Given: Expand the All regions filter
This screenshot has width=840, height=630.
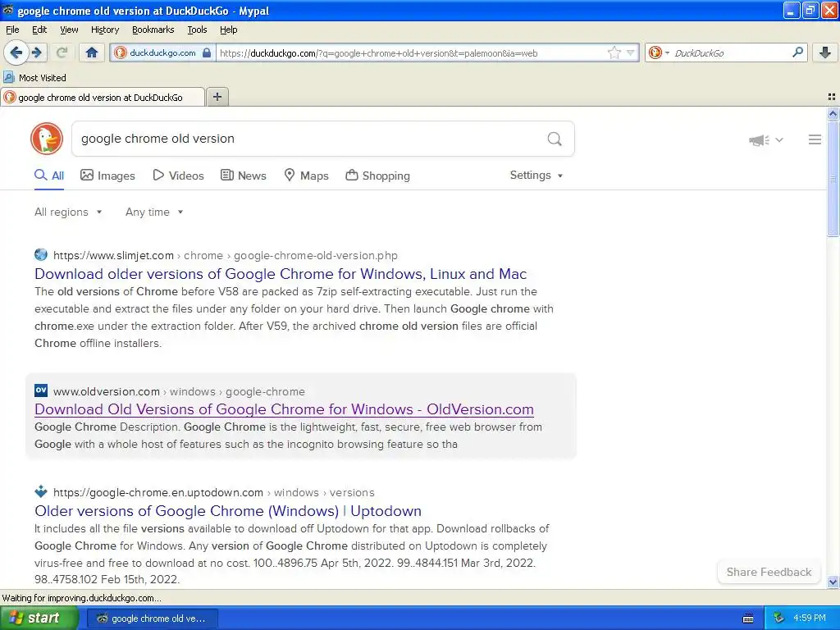Looking at the screenshot, I should (x=68, y=212).
